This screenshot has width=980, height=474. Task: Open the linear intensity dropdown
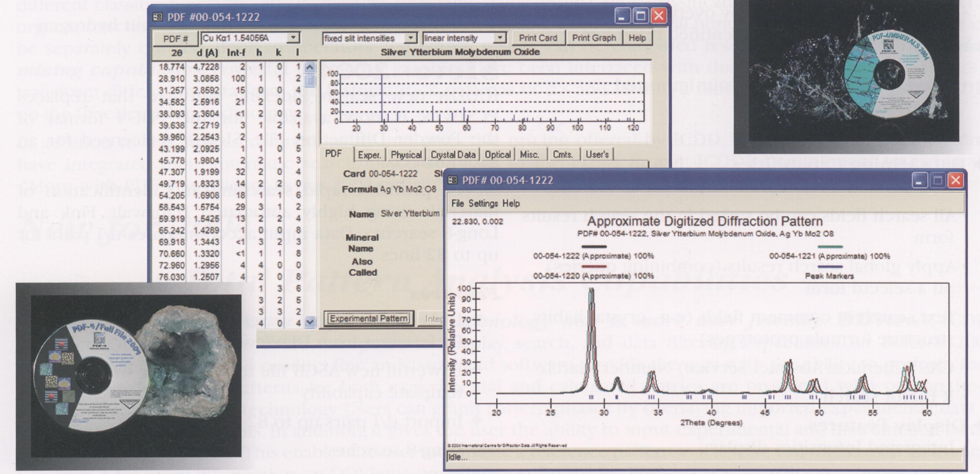pos(500,38)
